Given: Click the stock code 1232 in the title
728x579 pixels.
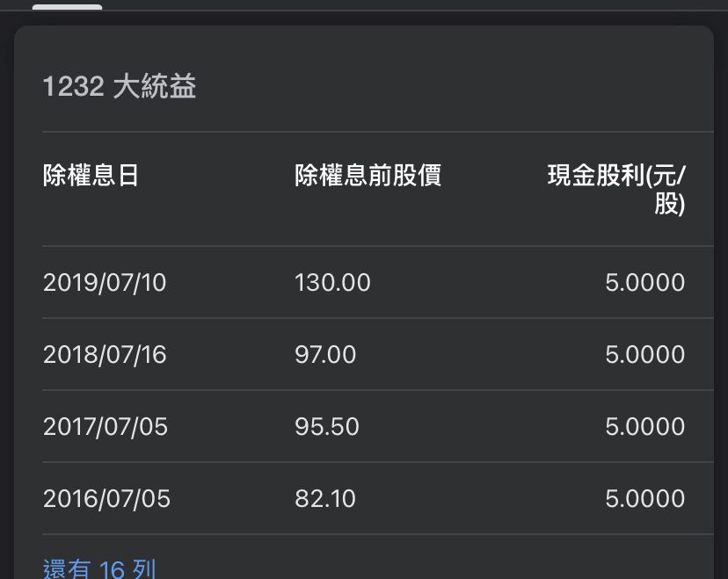Looking at the screenshot, I should 73,87.
